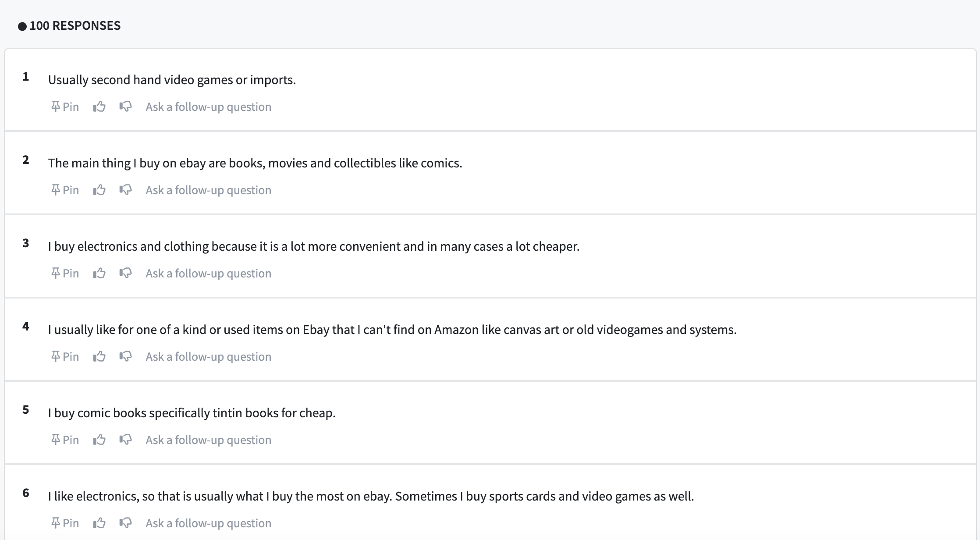Dislike response 3 about electronics and clothing

(x=125, y=273)
